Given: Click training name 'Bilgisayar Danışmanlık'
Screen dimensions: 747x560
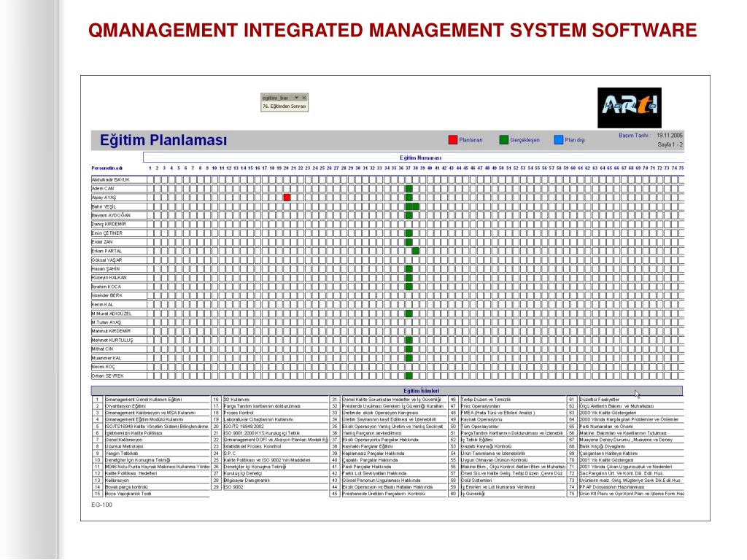Looking at the screenshot, I should 247,481.
